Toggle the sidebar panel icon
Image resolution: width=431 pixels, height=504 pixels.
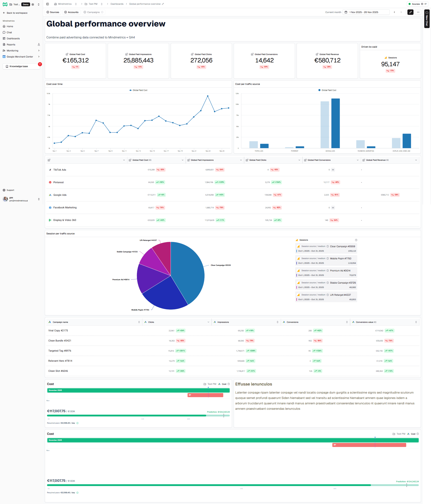tap(48, 4)
